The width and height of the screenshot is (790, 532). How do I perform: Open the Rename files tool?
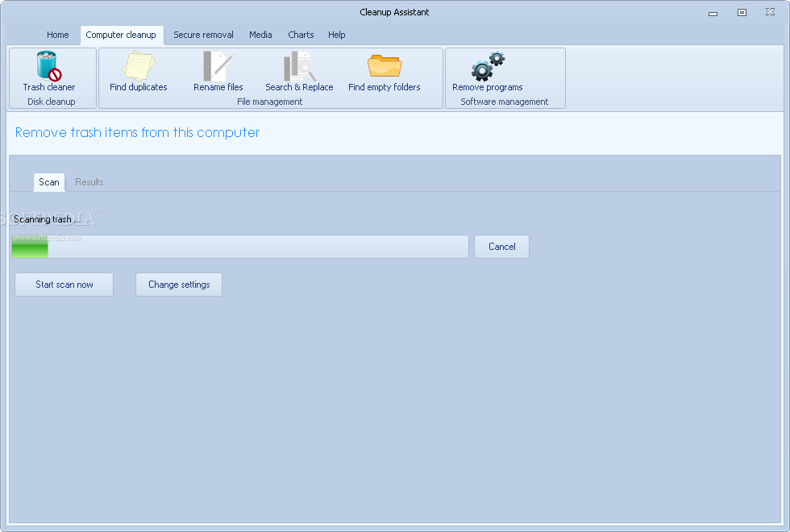(218, 72)
